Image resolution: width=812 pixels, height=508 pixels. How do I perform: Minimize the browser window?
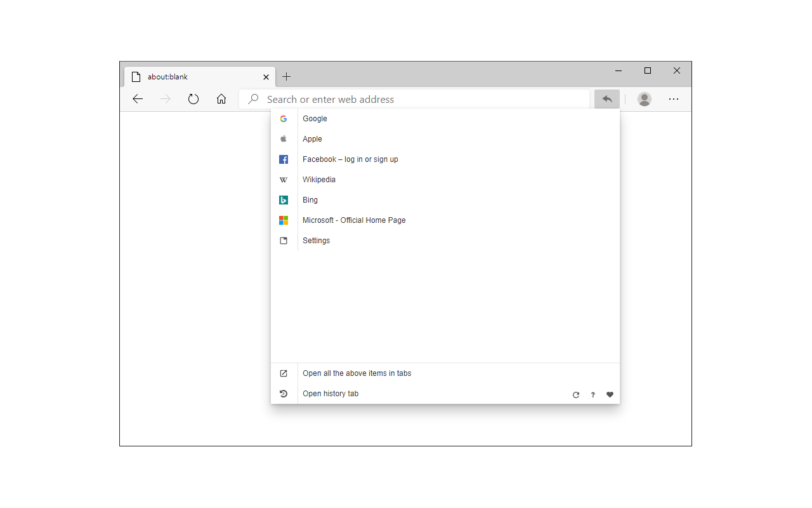[619, 70]
